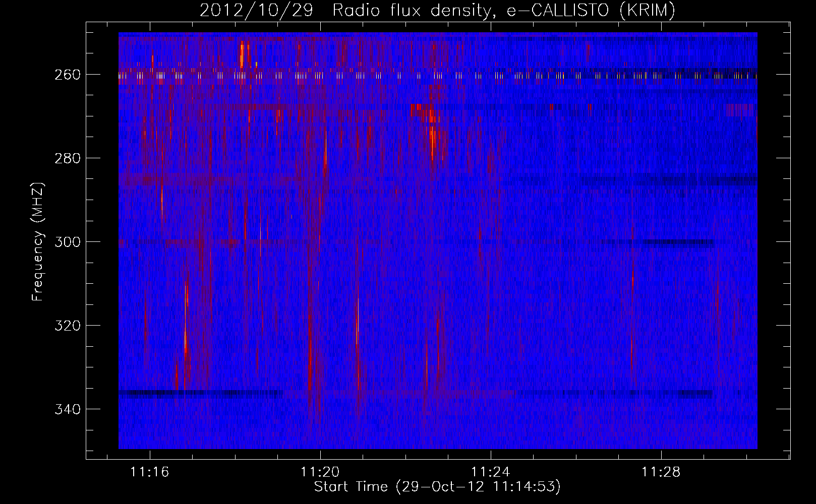Click the 280 frequency tick label
The width and height of the screenshot is (816, 504).
[x=67, y=158]
